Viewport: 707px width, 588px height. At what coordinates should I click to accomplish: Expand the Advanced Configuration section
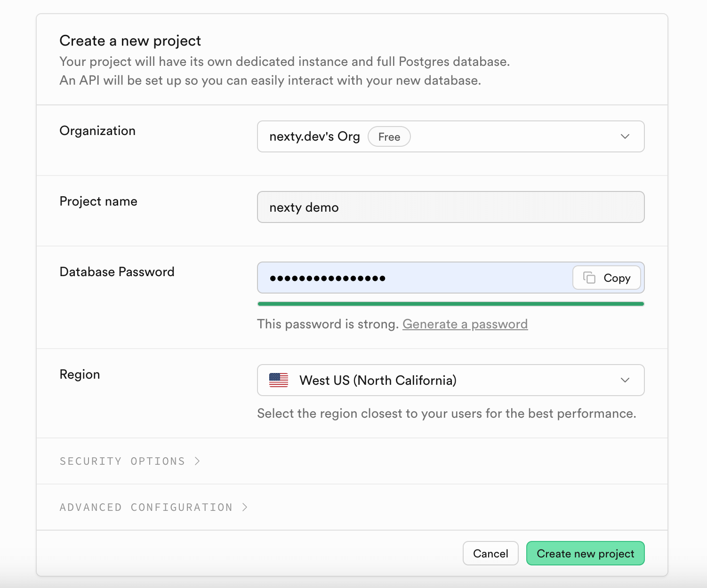point(146,507)
